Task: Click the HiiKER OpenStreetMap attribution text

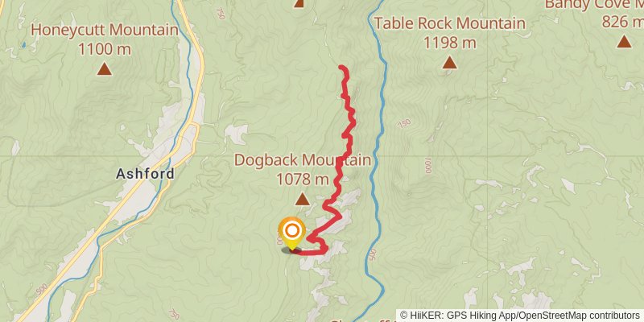Action: pos(520,316)
